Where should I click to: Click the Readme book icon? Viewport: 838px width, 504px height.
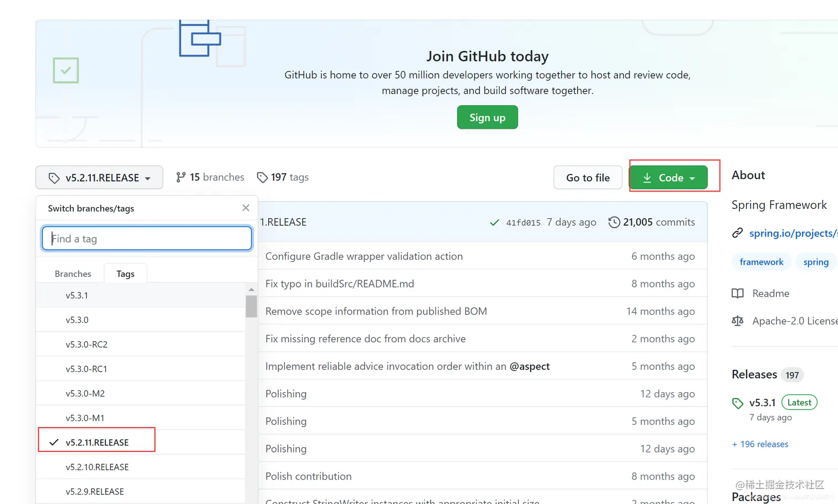[x=738, y=293]
